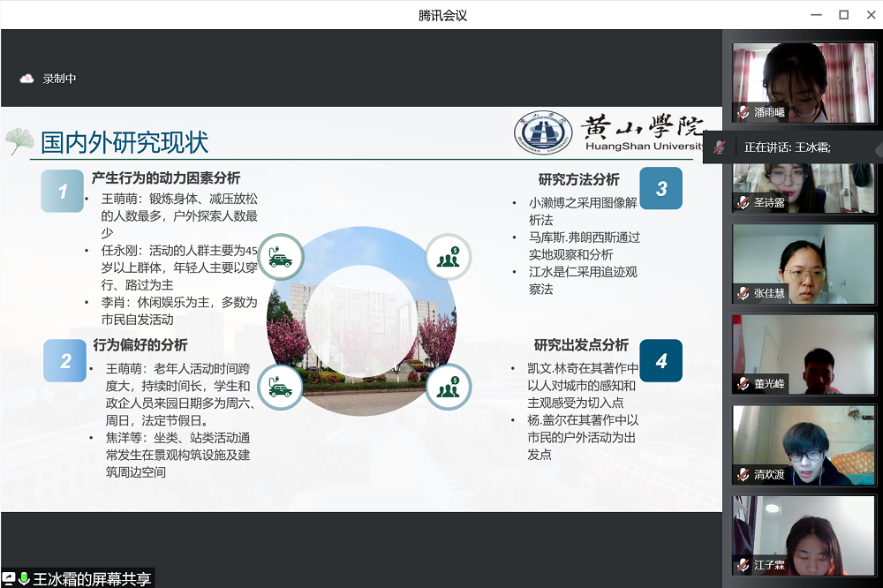Click the muted mic icon beside 潘雨曦
Screen dimensions: 883x588
pos(743,112)
